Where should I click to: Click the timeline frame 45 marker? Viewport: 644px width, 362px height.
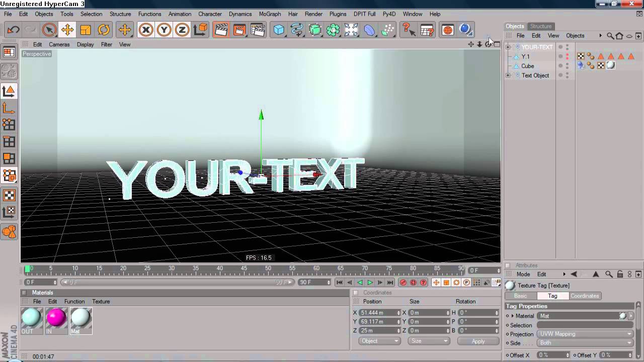244,268
